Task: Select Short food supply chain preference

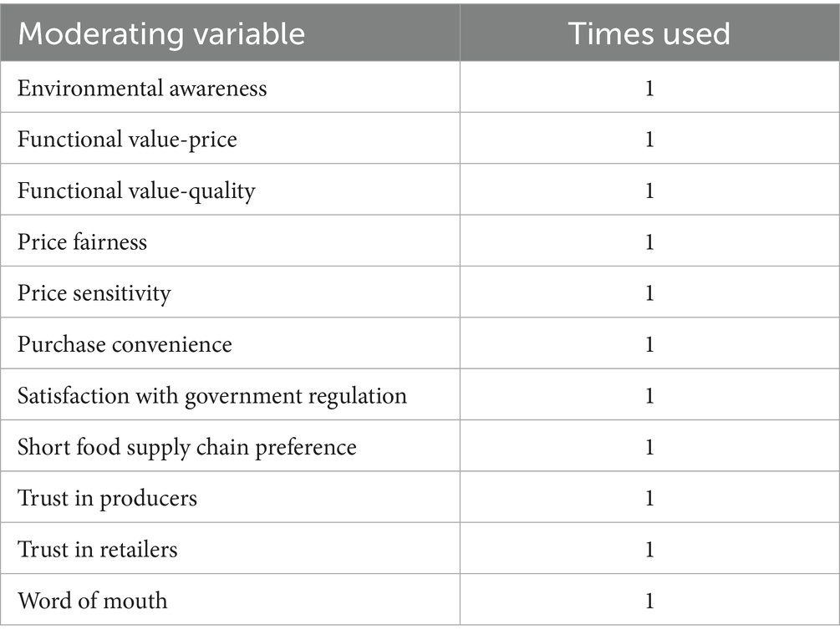Action: (187, 447)
